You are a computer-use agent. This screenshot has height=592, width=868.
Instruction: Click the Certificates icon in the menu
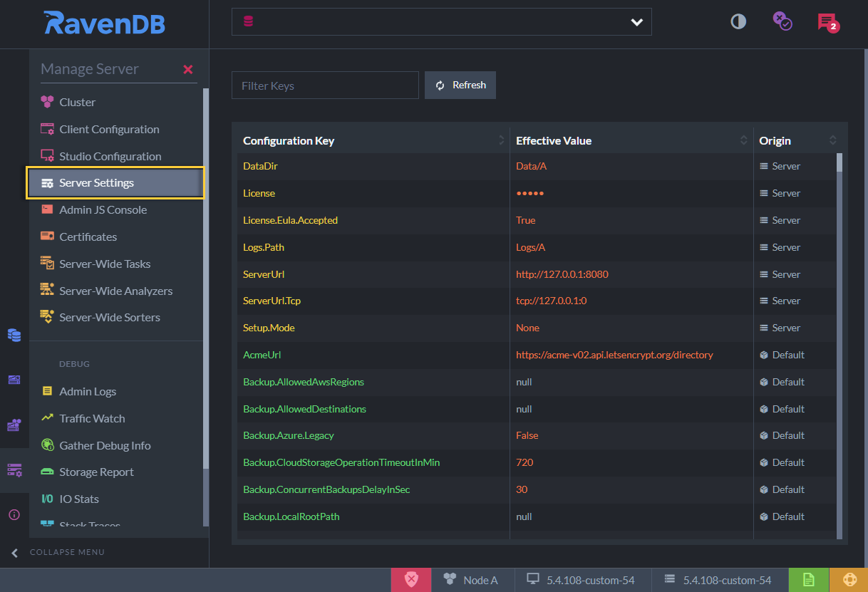point(47,236)
